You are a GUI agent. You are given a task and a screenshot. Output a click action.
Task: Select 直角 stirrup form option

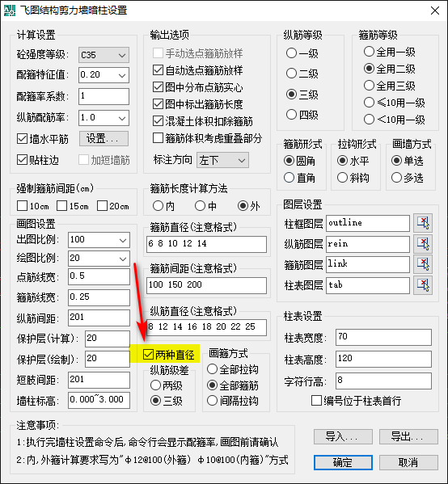click(289, 178)
